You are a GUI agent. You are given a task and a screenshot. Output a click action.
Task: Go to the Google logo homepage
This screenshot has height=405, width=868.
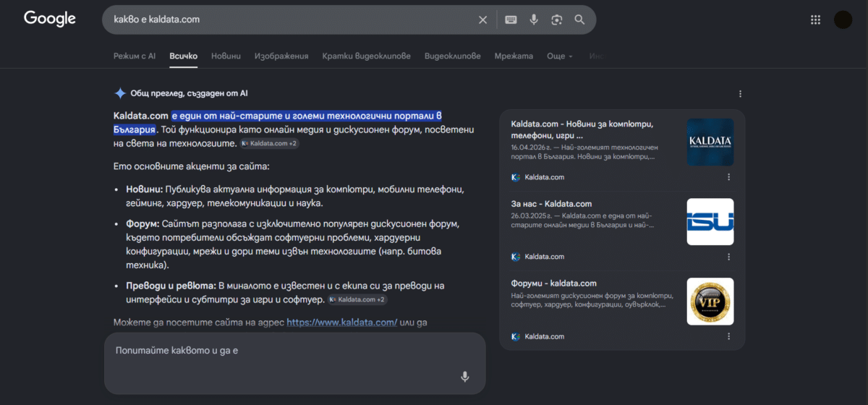pos(50,19)
